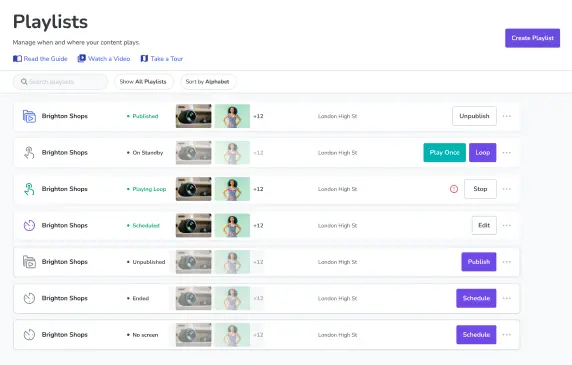The image size is (572, 365).
Task: Open the Read the Guide link
Action: coord(46,59)
